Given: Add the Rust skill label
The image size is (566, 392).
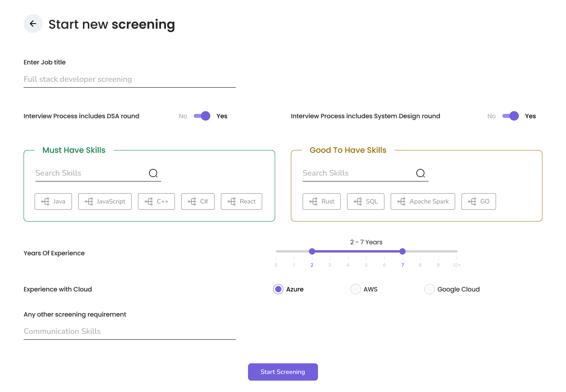Looking at the screenshot, I should [328, 201].
